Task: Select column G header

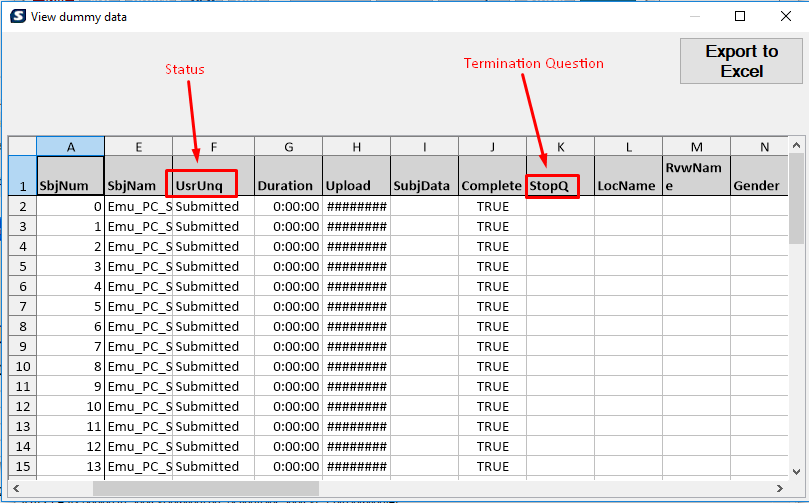Action: click(288, 147)
